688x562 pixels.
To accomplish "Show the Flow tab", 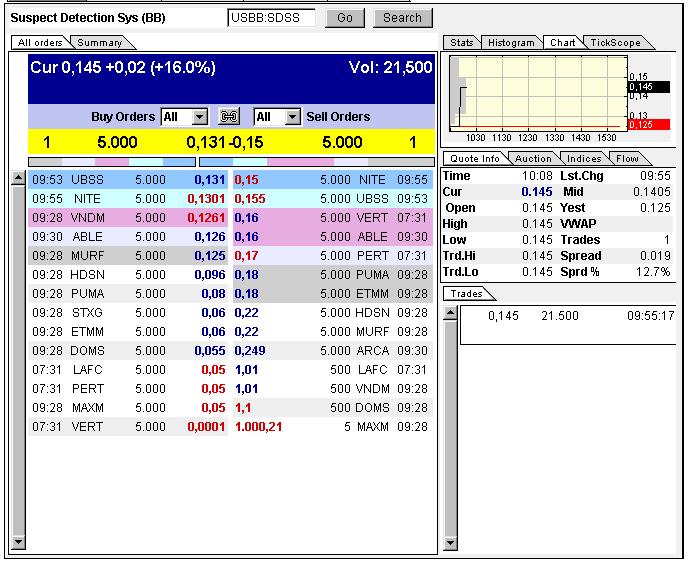I will coord(627,158).
